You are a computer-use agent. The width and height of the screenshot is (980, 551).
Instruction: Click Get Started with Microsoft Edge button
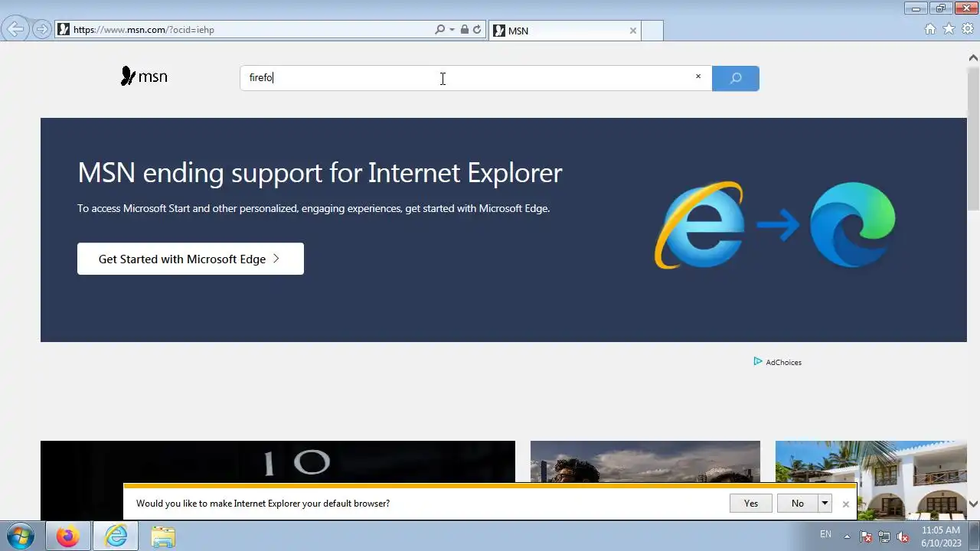pyautogui.click(x=191, y=259)
